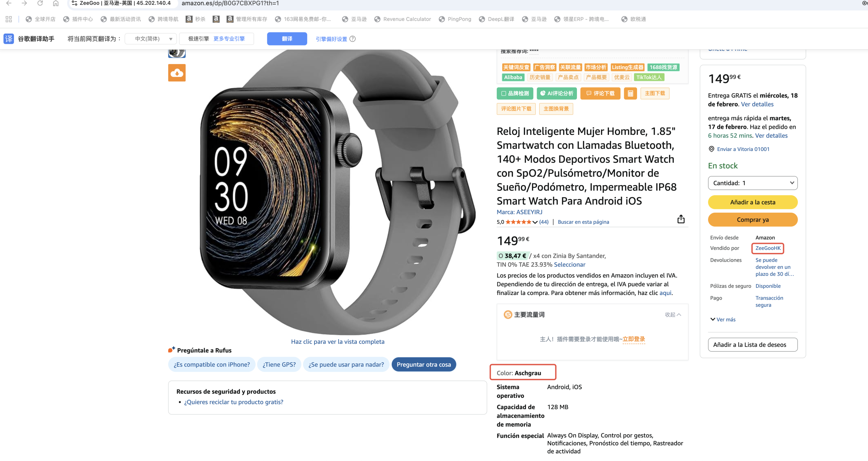This screenshot has width=868, height=461.
Task: Reload the page with the refresh icon
Action: pos(40,3)
